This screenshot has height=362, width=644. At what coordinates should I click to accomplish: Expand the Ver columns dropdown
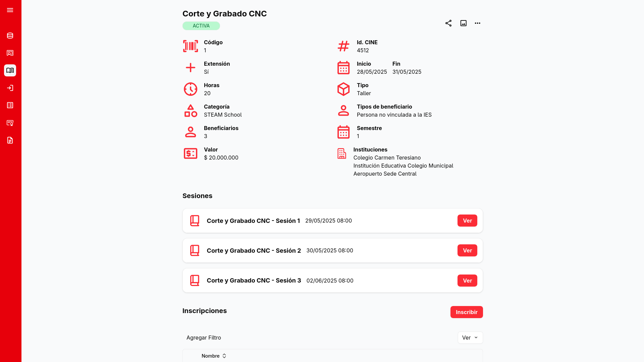[470, 338]
